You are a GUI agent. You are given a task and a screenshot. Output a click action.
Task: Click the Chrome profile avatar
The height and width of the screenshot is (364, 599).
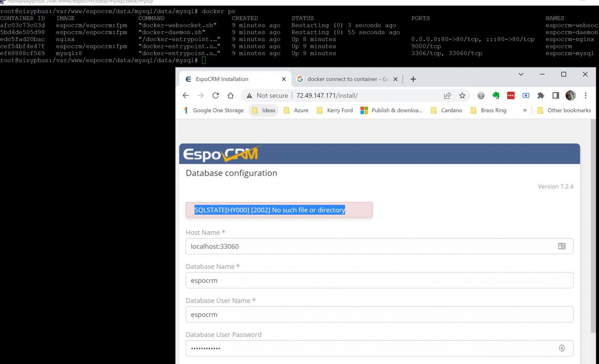click(x=571, y=96)
